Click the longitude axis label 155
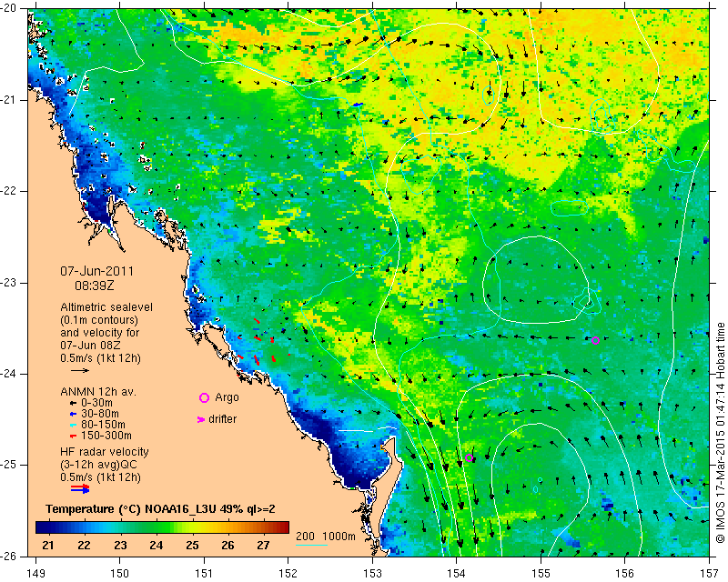This screenshot has width=728, height=582. click(x=541, y=574)
